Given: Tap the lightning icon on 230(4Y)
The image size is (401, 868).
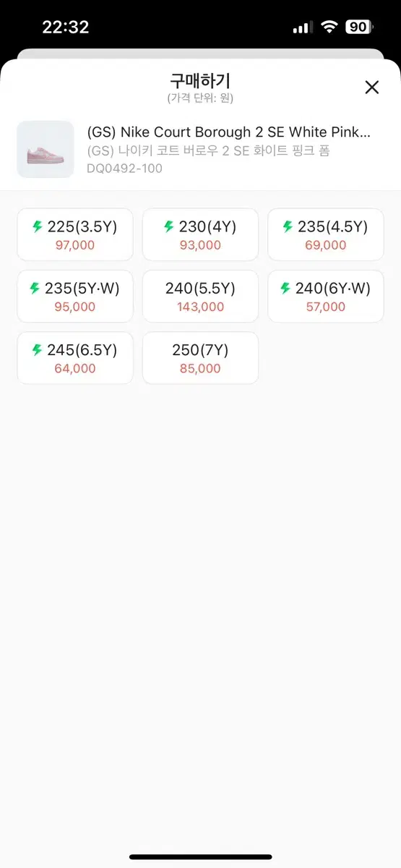Looking at the screenshot, I should (168, 226).
